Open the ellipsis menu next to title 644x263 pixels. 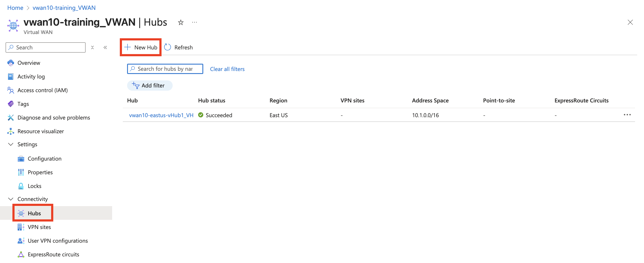point(194,22)
